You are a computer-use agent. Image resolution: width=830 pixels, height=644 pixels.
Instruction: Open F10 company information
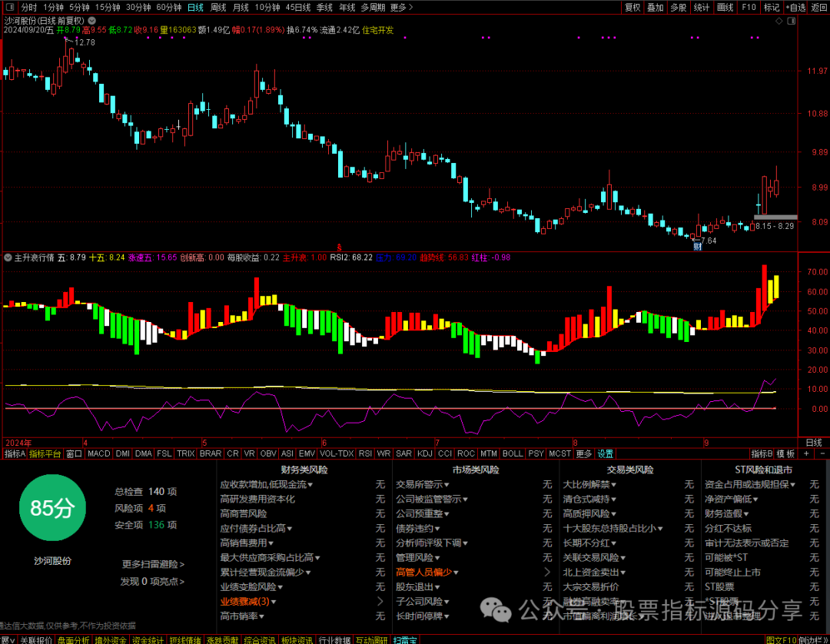click(749, 7)
